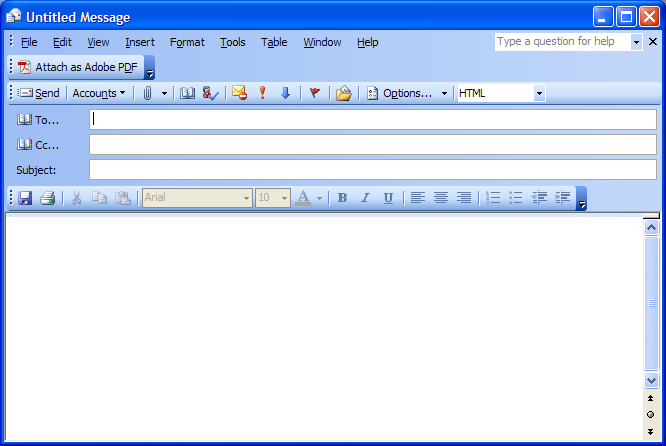Expand the Options dropdown arrow
This screenshot has width=666, height=446.
click(444, 93)
